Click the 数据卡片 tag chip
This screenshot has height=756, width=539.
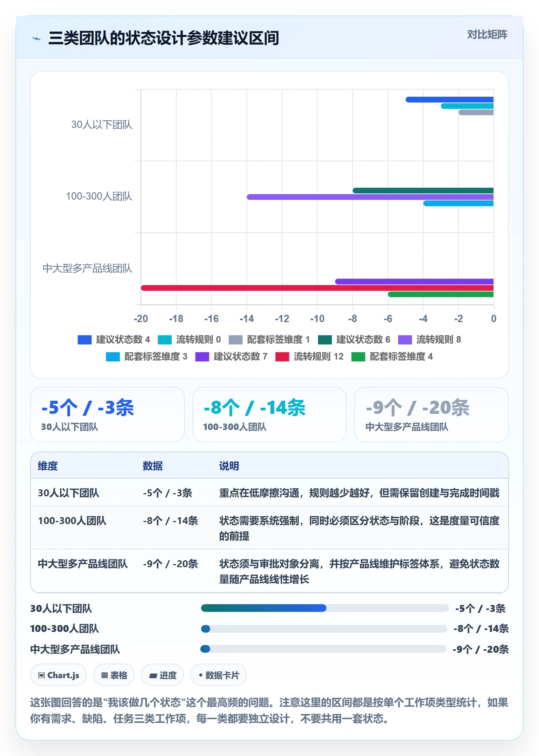click(219, 675)
